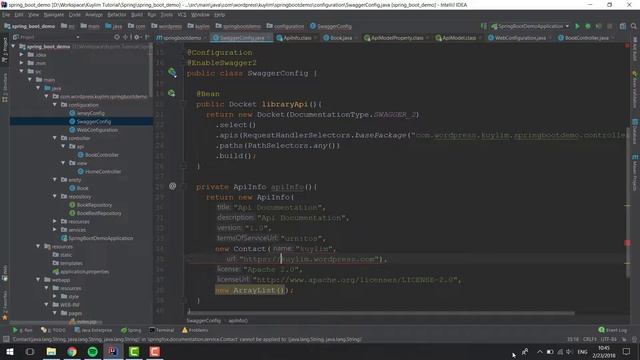
Task: Open the Build menu
Action: tap(137, 15)
